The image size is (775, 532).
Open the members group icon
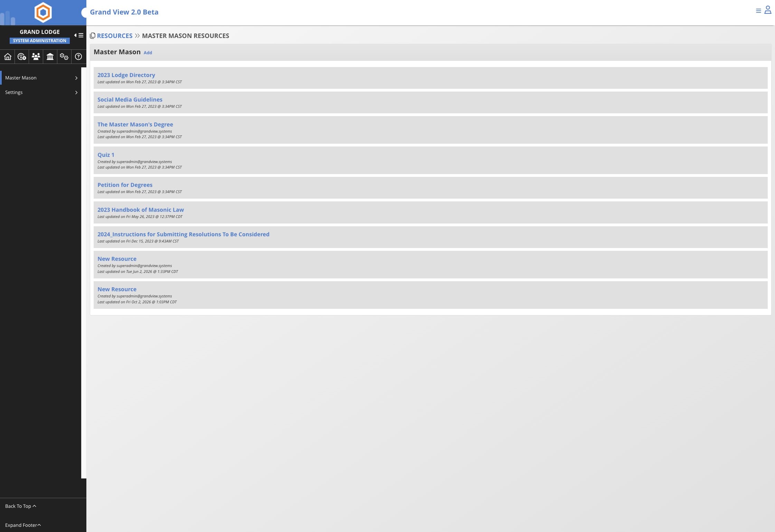(36, 57)
